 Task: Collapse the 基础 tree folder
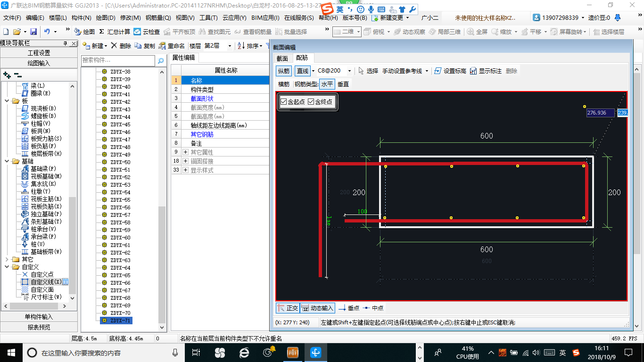click(x=7, y=161)
